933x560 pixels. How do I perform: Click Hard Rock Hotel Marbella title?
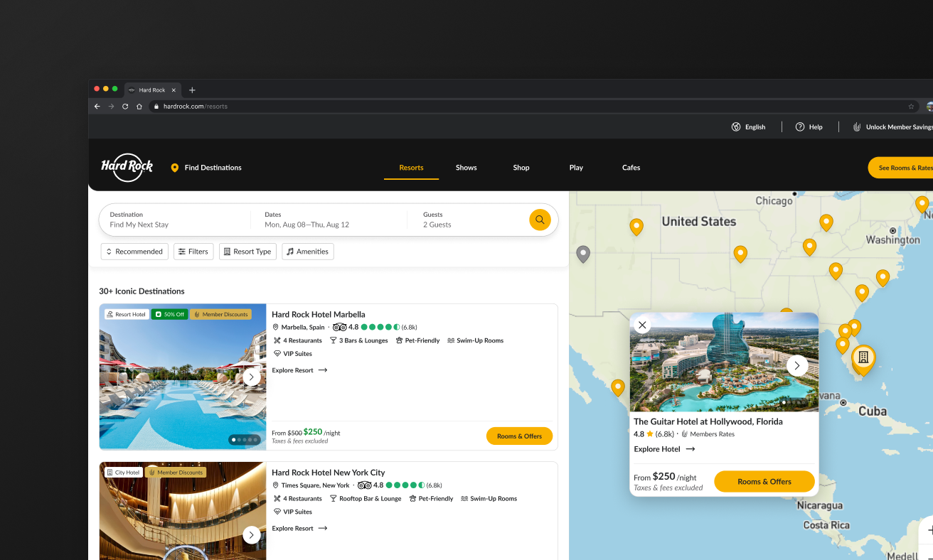[319, 314]
